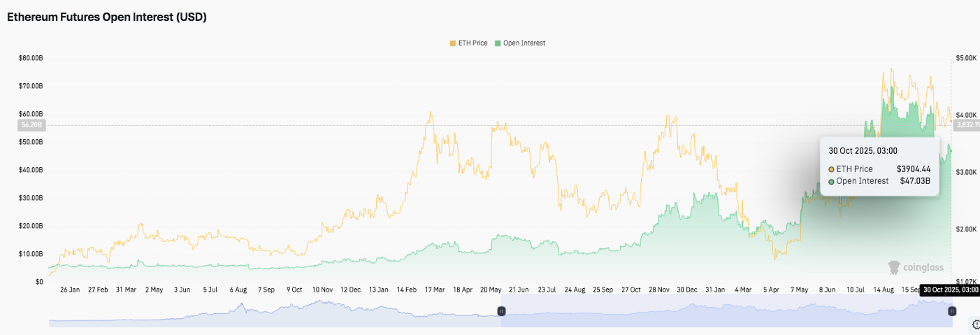
Task: Grab the right handle of the range navigator
Action: (952, 311)
